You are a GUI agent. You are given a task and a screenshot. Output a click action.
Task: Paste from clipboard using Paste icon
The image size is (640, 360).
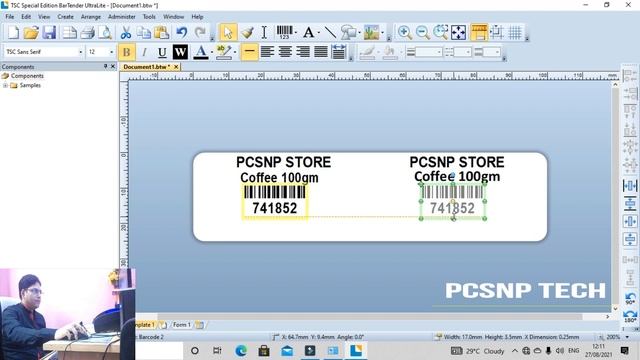click(161, 33)
